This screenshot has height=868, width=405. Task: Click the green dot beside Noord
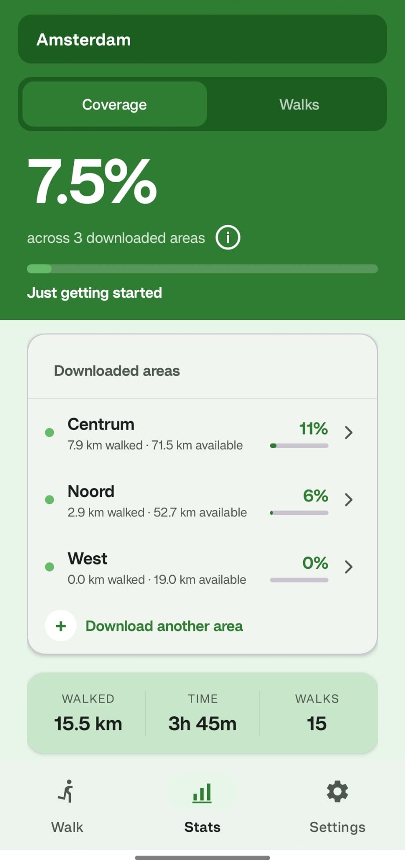(x=50, y=500)
